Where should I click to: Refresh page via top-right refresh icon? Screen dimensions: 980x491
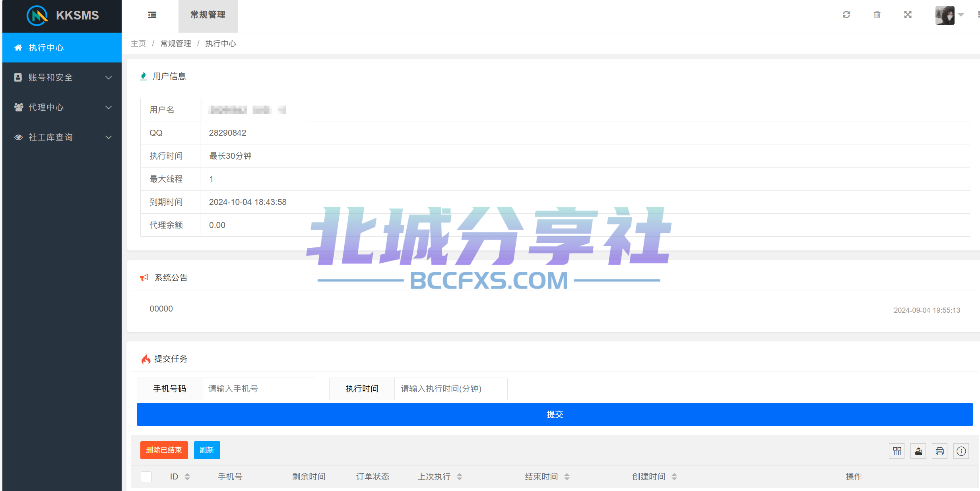coord(846,15)
